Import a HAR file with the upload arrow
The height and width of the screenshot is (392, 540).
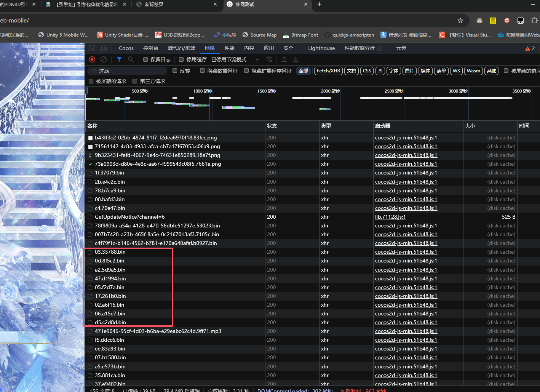point(284,59)
